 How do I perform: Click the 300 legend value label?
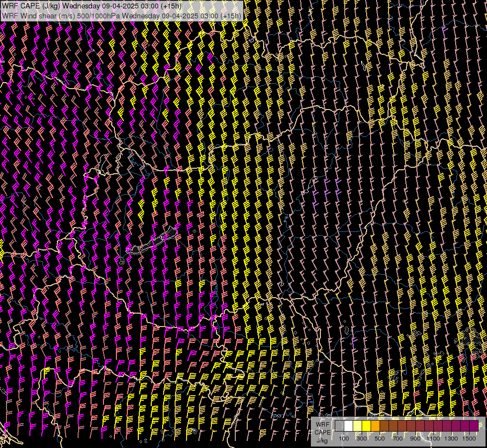[x=362, y=439]
